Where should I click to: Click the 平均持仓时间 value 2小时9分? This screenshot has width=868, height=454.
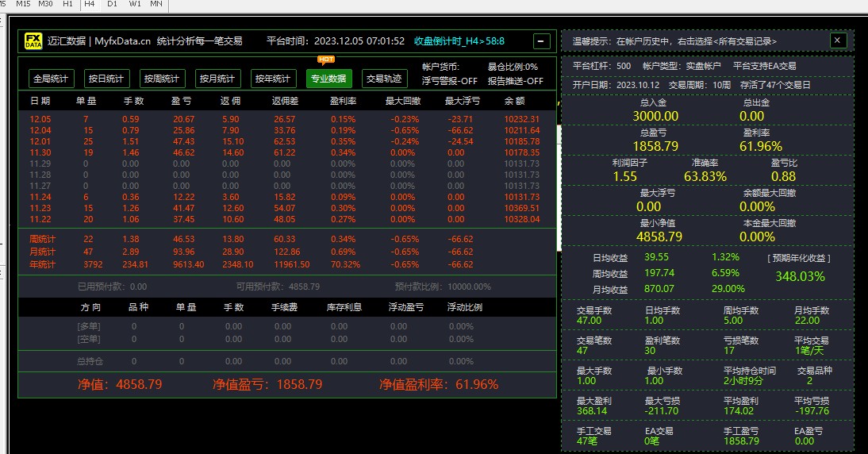743,381
